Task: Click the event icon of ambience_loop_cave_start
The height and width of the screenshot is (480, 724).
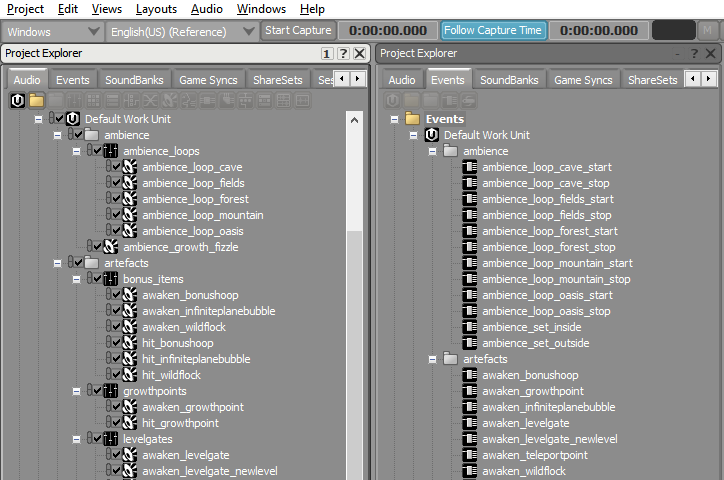Action: 470,167
